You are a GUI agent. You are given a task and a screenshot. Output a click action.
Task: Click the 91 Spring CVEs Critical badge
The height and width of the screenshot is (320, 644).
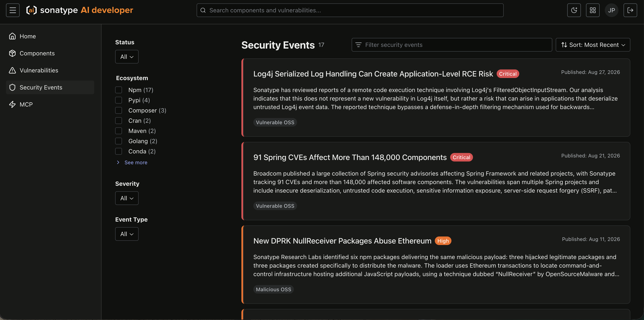point(461,157)
